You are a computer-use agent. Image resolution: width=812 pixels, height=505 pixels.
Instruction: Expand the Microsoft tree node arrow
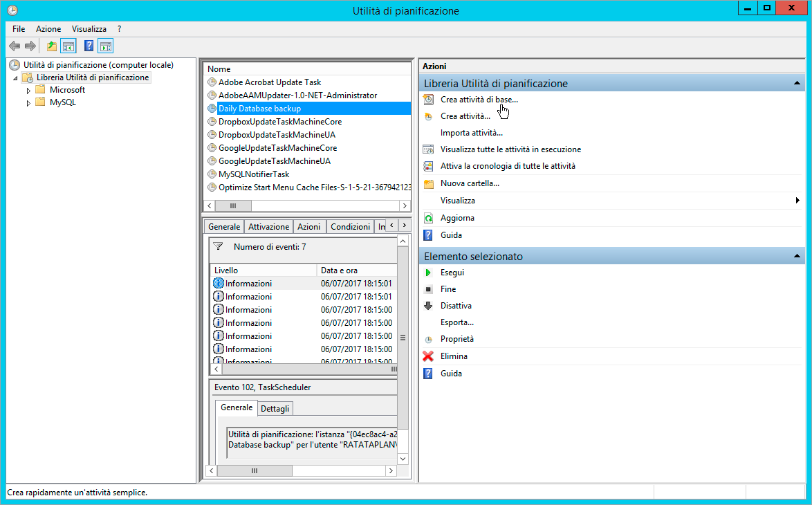28,90
